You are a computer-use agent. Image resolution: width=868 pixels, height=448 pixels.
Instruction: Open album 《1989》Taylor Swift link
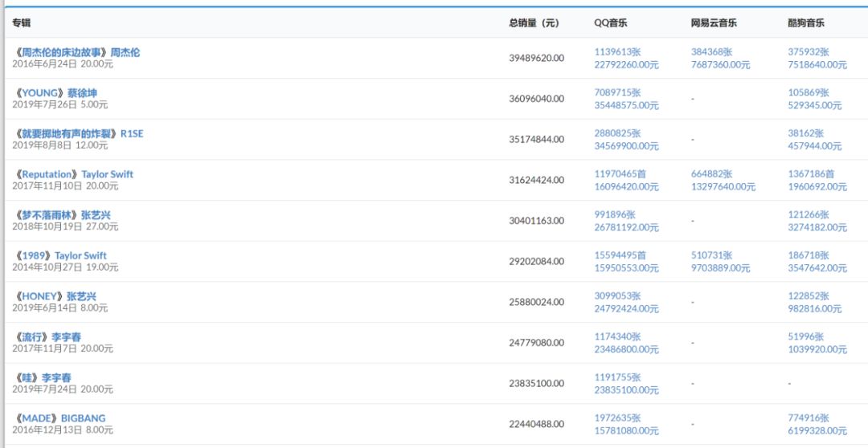tap(59, 255)
